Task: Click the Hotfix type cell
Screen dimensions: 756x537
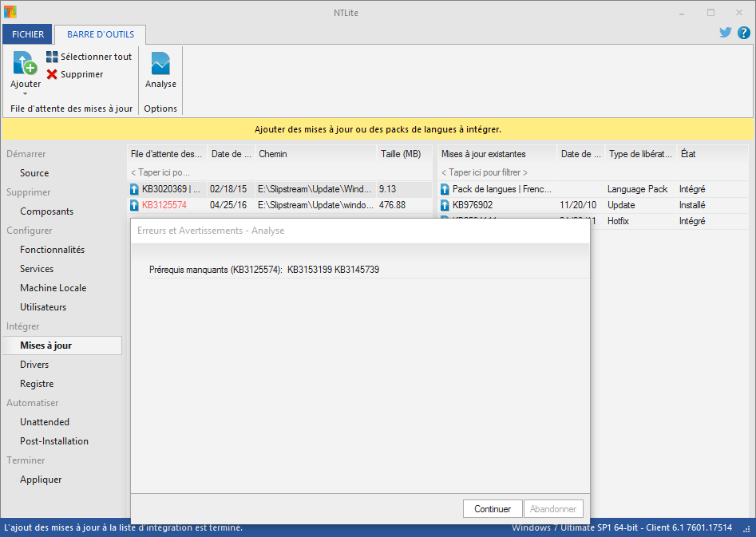Action: click(618, 221)
